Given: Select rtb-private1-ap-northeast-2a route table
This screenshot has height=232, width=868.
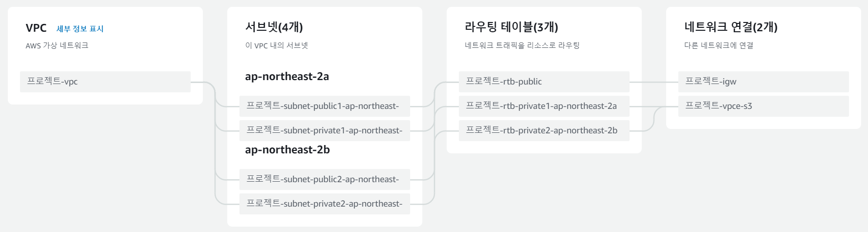Looking at the screenshot, I should (x=544, y=106).
